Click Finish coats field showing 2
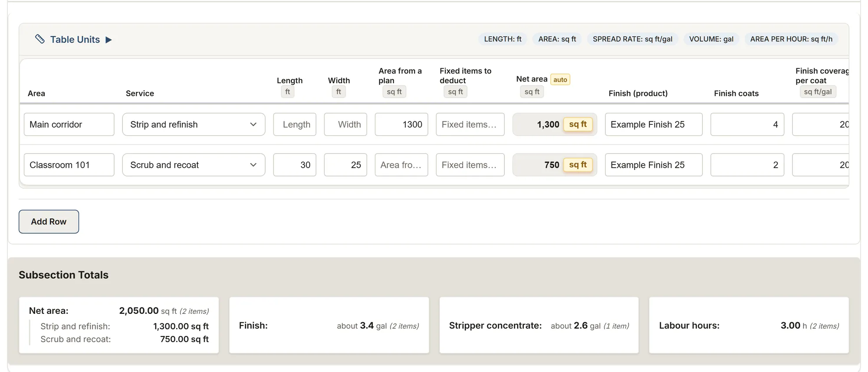The height and width of the screenshot is (372, 868). point(747,165)
